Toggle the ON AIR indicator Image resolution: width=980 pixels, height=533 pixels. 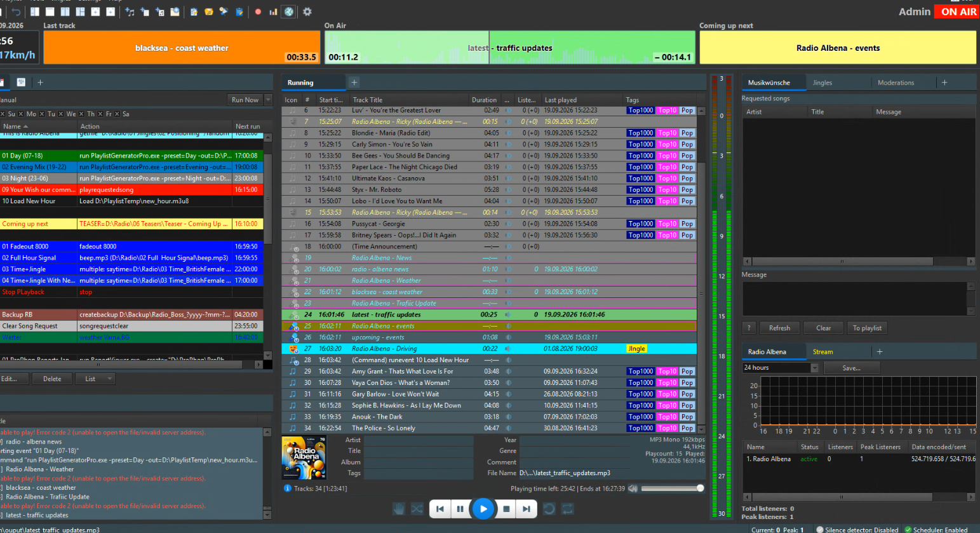click(x=958, y=11)
